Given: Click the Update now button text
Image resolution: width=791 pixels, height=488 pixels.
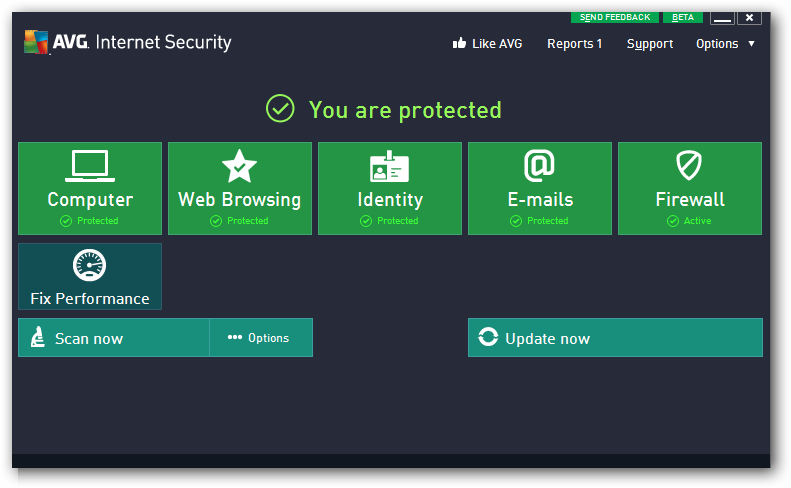Looking at the screenshot, I should click(547, 339).
